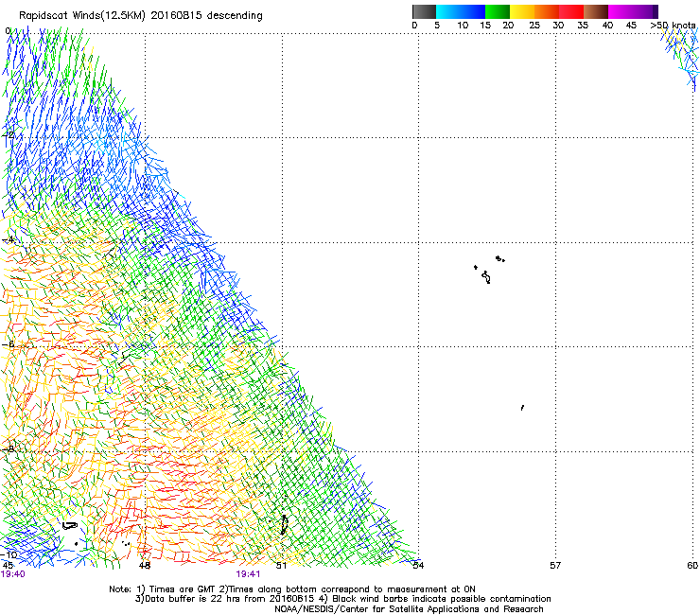Viewport: 700px width, 615px height.
Task: Click the "51" longitude axis label
Action: (281, 566)
